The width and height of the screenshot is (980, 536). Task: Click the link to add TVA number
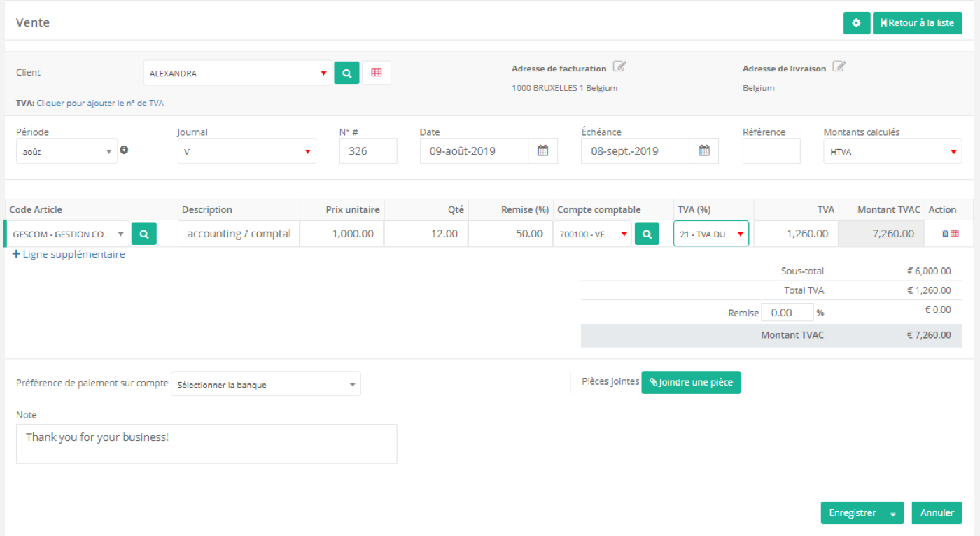[x=100, y=103]
